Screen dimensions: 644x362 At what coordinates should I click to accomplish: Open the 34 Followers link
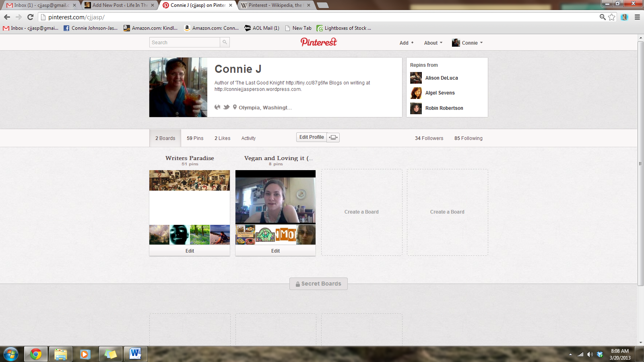[x=429, y=138]
